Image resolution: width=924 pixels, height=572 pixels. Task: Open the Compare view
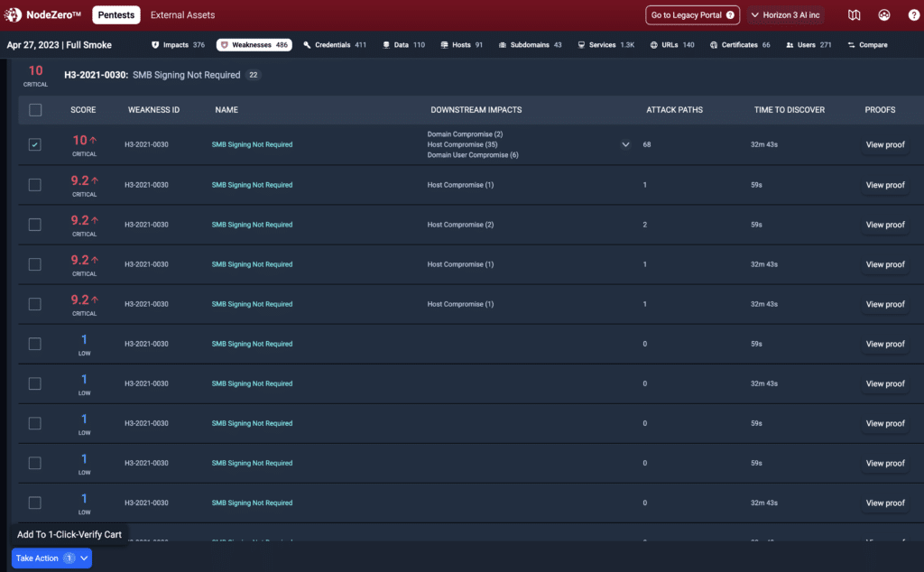[x=867, y=45]
